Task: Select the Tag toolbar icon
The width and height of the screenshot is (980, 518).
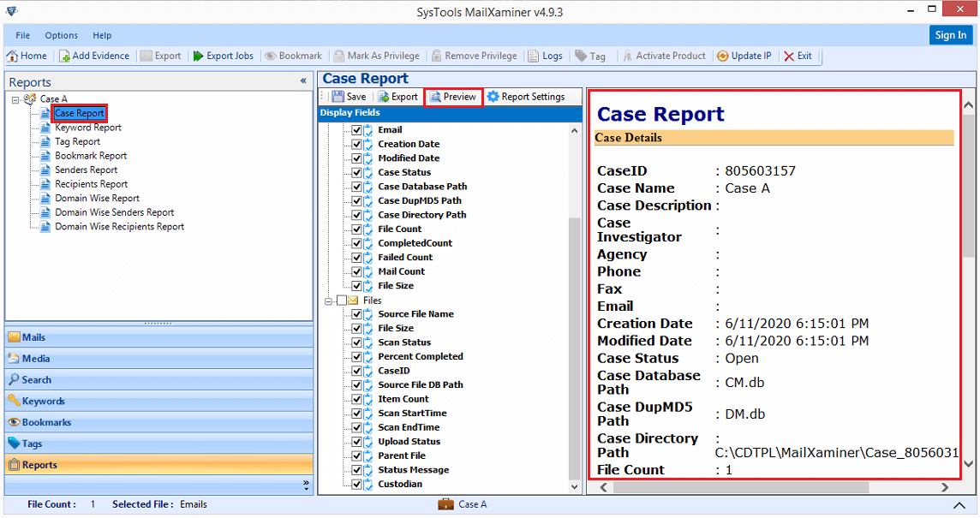Action: (x=589, y=56)
